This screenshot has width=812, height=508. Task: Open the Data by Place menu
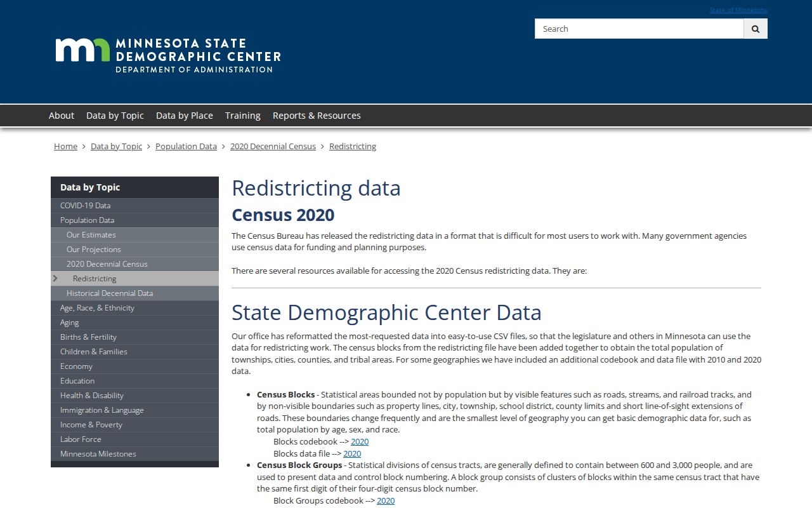click(185, 116)
